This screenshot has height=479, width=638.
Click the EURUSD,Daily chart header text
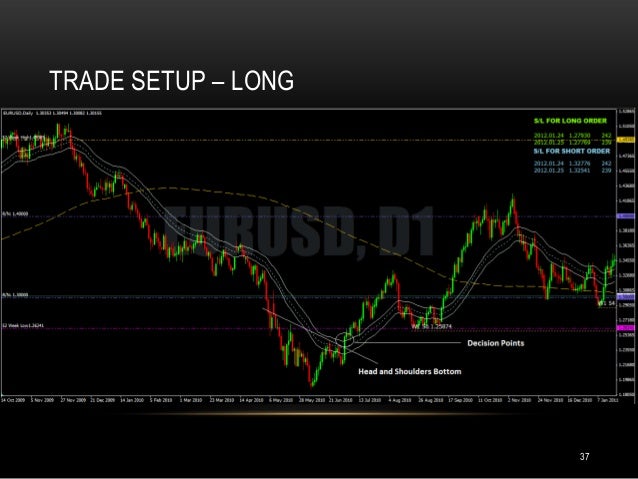point(52,113)
